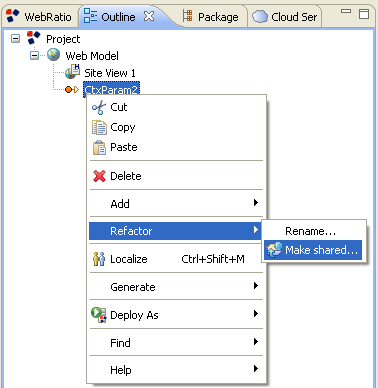378x388 pixels.
Task: Click the Paste clipboard icon
Action: [x=99, y=148]
